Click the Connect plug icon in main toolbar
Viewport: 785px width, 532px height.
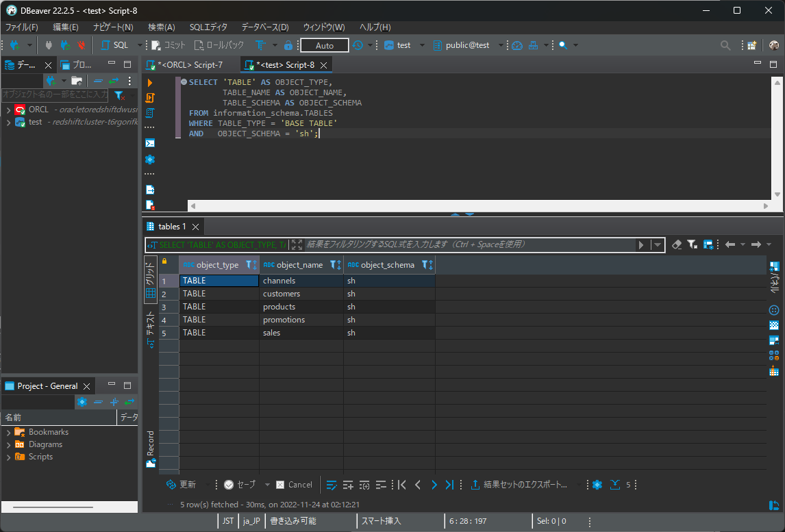(x=49, y=45)
